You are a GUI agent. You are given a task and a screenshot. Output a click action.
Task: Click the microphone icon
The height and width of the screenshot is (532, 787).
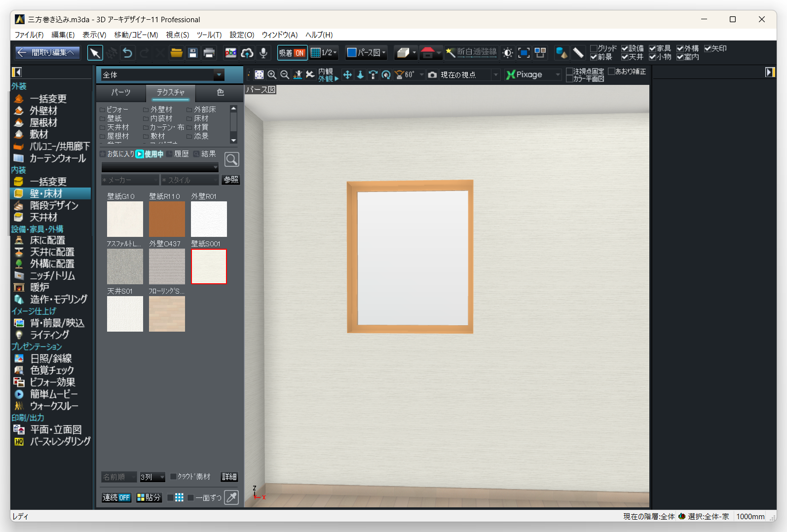tap(263, 53)
